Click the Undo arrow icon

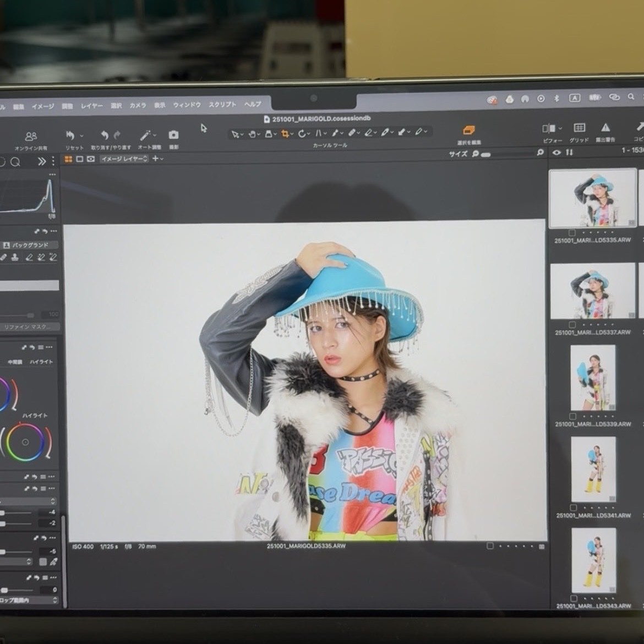tap(104, 135)
